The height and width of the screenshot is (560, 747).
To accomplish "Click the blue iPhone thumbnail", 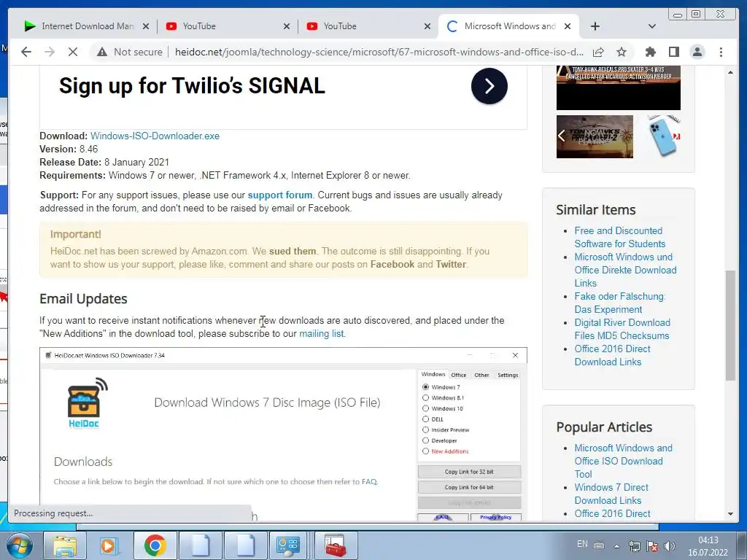I will tap(664, 136).
